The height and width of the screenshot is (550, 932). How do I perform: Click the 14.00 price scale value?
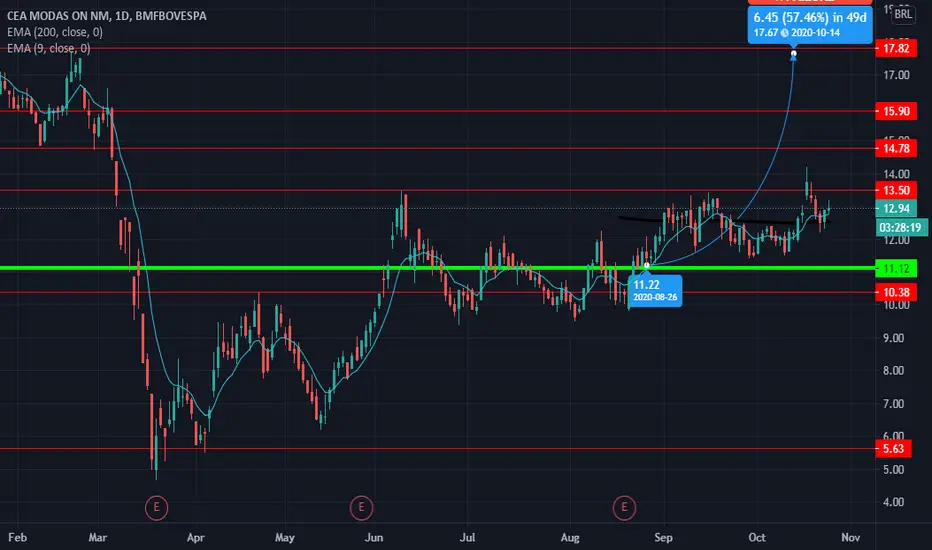pos(896,175)
